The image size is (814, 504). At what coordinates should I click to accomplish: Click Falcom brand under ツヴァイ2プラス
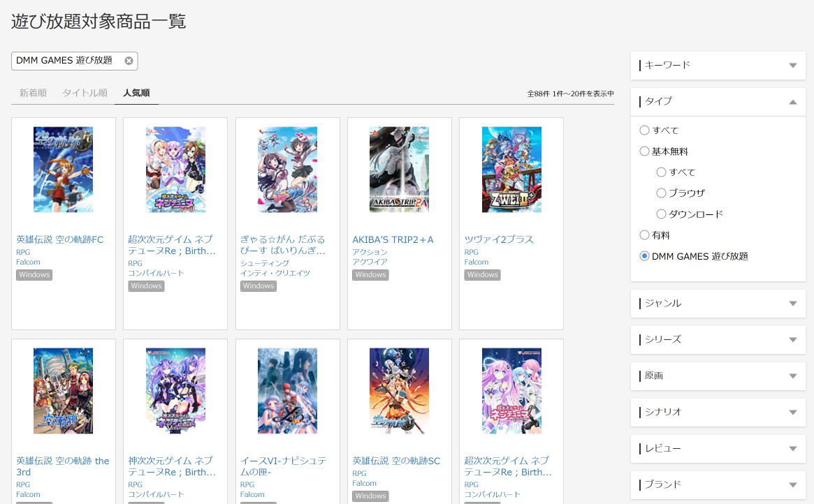[x=476, y=262]
